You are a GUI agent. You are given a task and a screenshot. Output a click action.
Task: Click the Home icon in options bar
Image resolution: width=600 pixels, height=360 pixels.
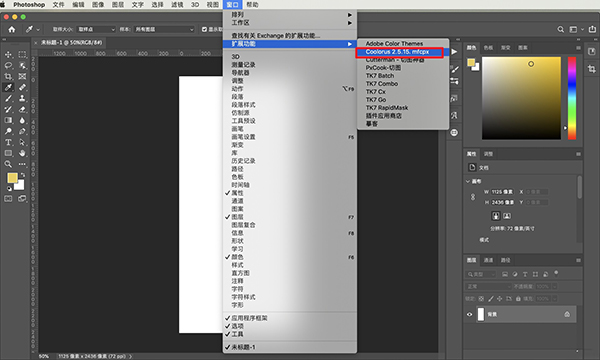12,29
